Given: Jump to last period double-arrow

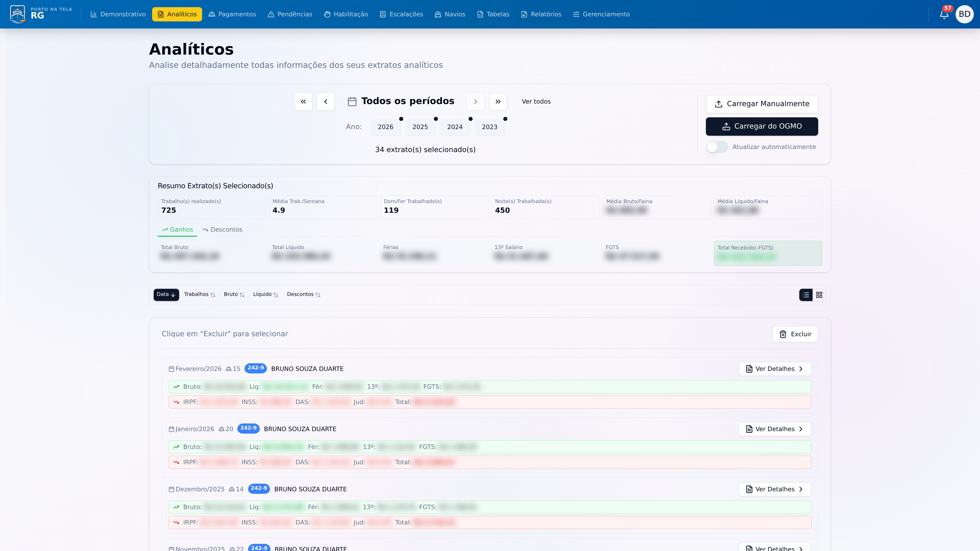Looking at the screenshot, I should click(498, 102).
